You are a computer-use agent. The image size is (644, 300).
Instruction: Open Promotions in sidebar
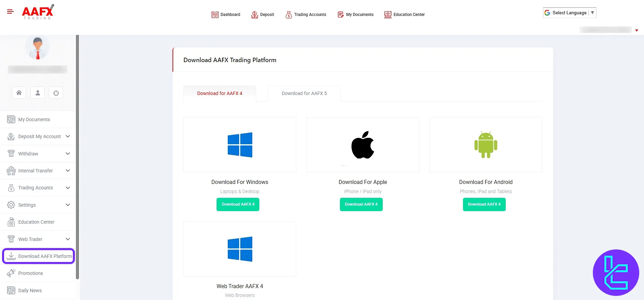coord(38,273)
